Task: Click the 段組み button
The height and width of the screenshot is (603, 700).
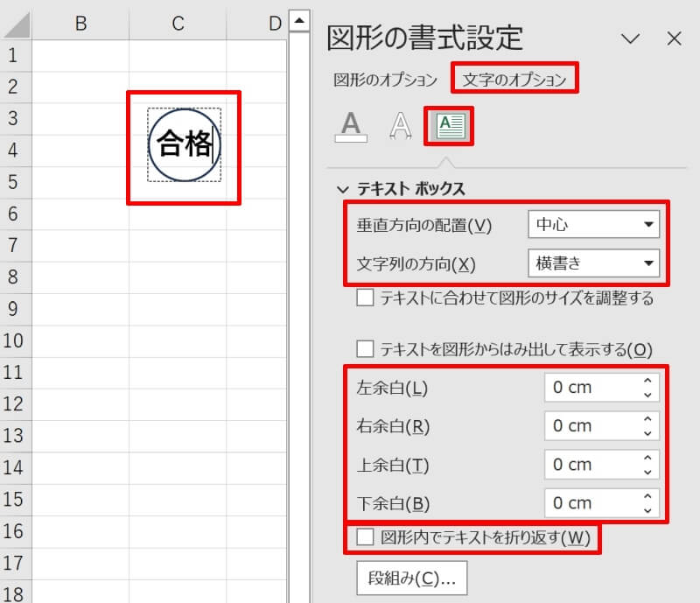Action: point(411,578)
